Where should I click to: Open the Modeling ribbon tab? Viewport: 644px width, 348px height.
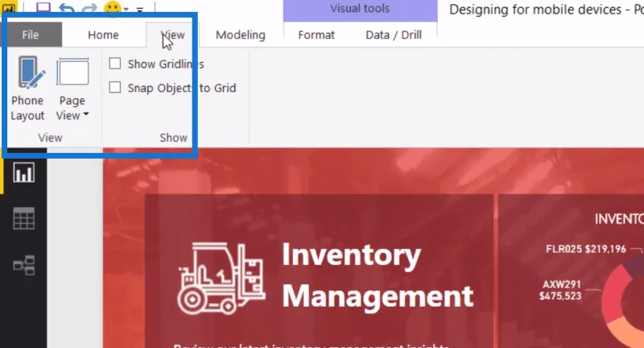point(241,35)
